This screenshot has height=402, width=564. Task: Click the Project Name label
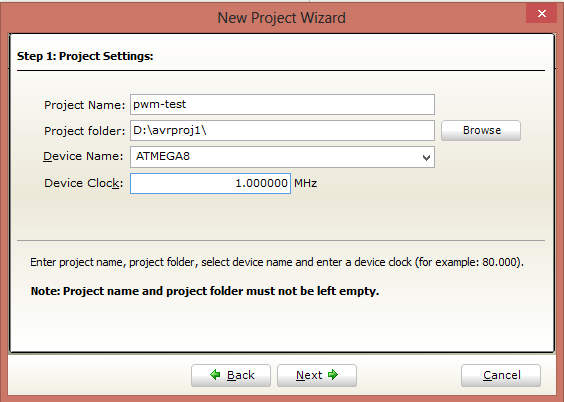85,105
